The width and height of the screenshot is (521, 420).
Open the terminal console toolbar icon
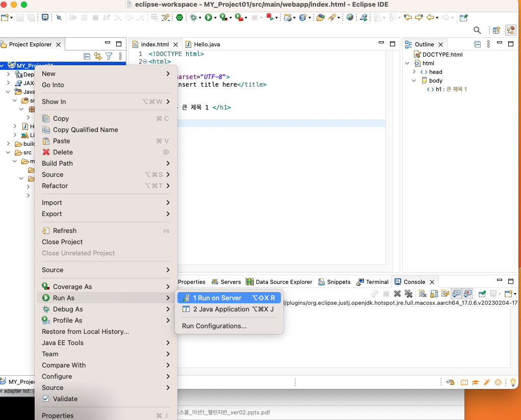tap(45, 18)
